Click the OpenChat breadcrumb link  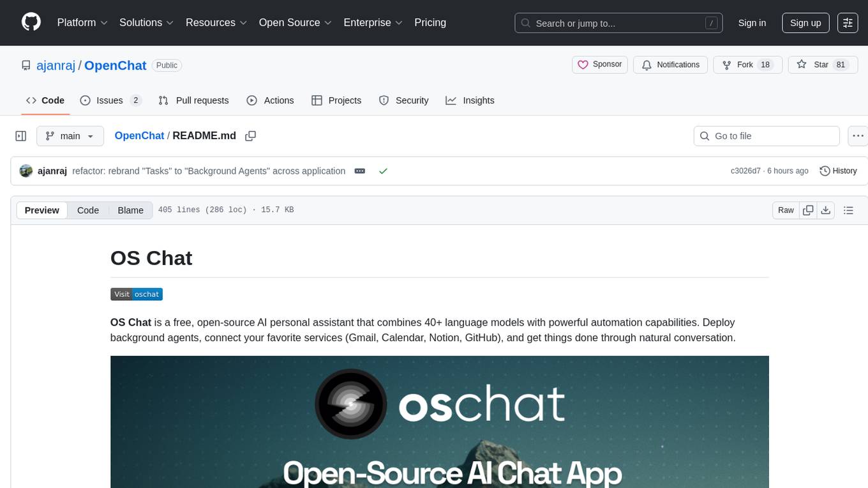click(x=139, y=135)
